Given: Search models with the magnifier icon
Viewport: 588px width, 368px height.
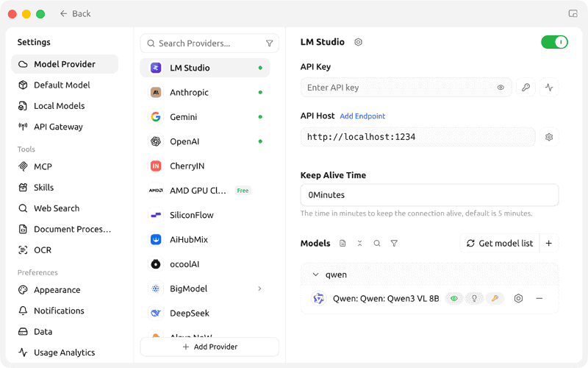Looking at the screenshot, I should (377, 244).
